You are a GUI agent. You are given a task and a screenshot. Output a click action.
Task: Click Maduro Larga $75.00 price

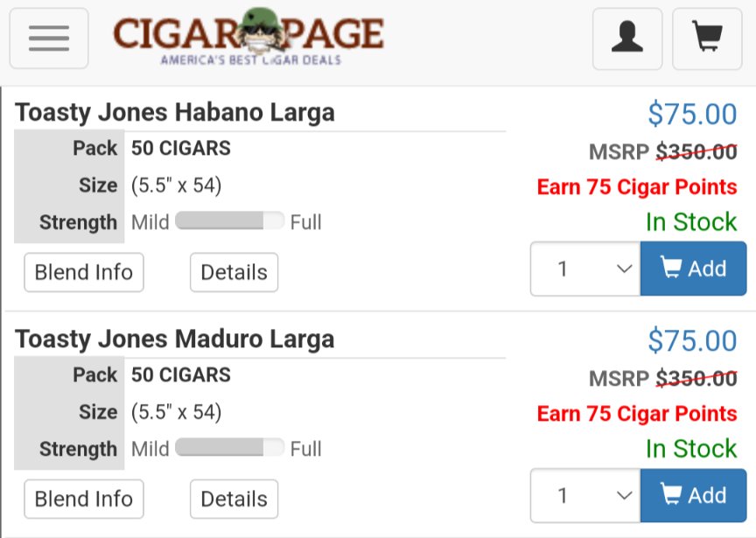pos(692,341)
